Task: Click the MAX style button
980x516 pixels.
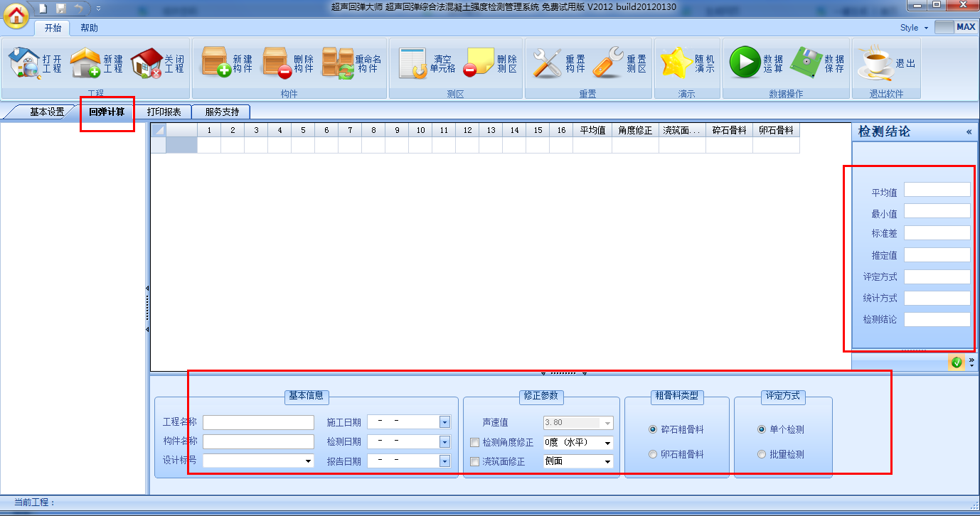Action: tap(956, 27)
